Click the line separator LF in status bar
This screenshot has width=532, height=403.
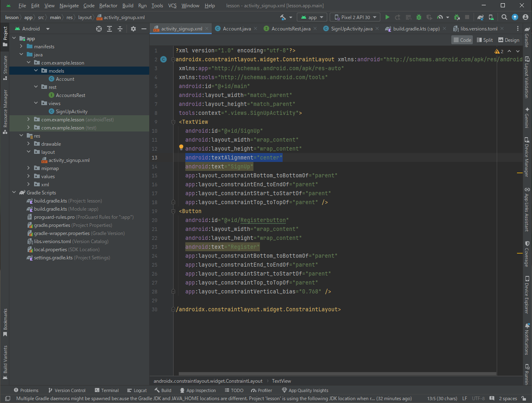tap(465, 399)
